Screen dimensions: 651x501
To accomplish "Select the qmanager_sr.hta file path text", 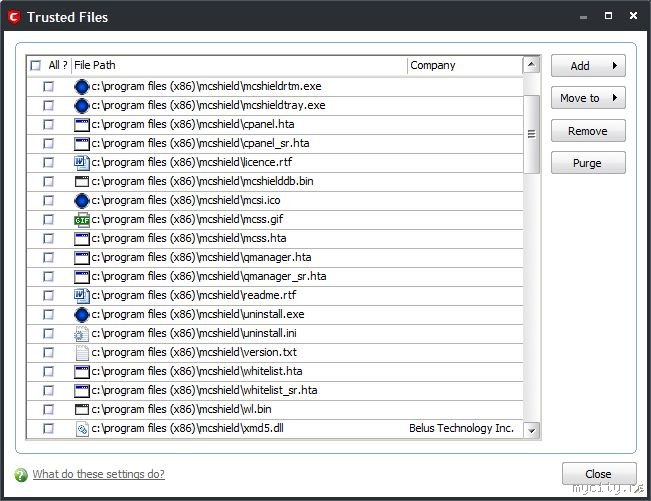I will point(209,277).
